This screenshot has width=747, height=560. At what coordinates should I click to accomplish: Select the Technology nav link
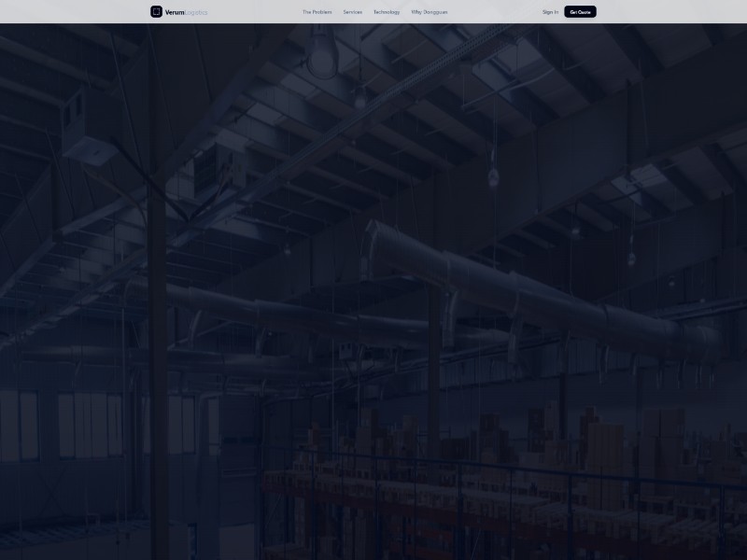pos(386,12)
